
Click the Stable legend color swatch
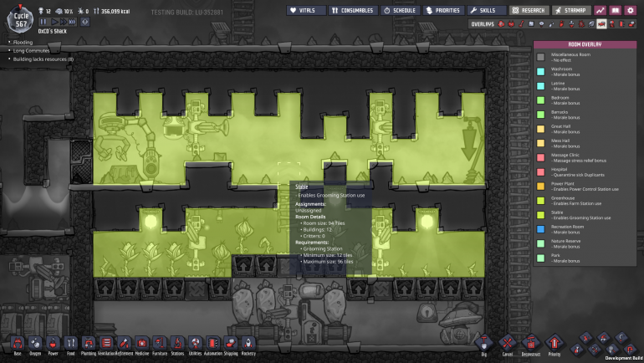(541, 215)
